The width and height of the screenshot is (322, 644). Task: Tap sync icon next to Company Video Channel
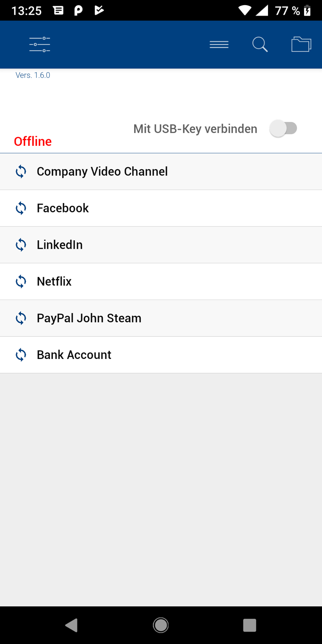click(21, 171)
